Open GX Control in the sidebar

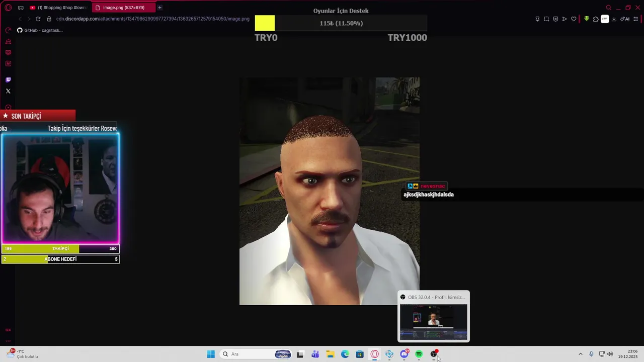[8, 31]
